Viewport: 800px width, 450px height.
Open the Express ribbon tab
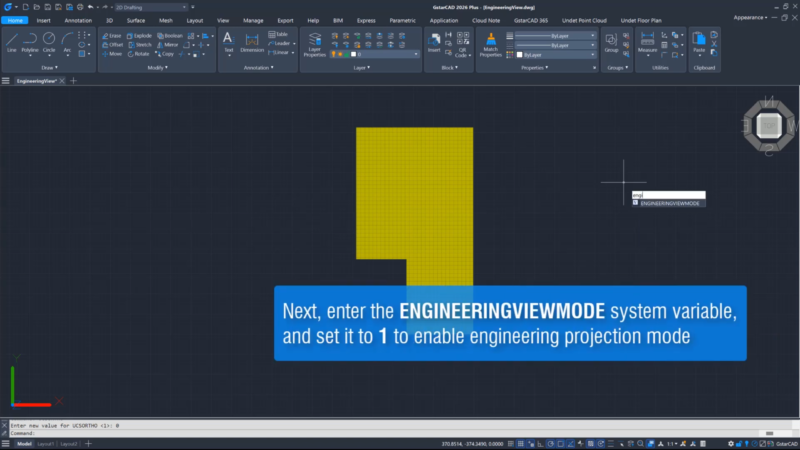pos(366,20)
